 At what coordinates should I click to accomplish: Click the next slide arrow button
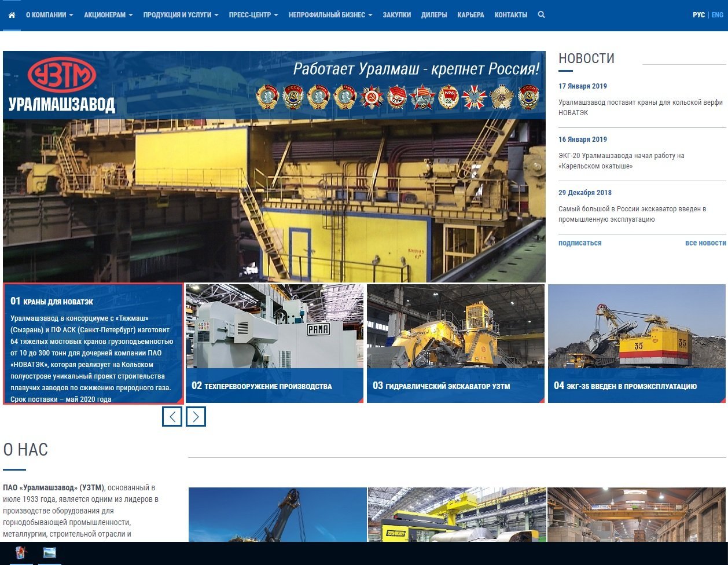[x=196, y=416]
